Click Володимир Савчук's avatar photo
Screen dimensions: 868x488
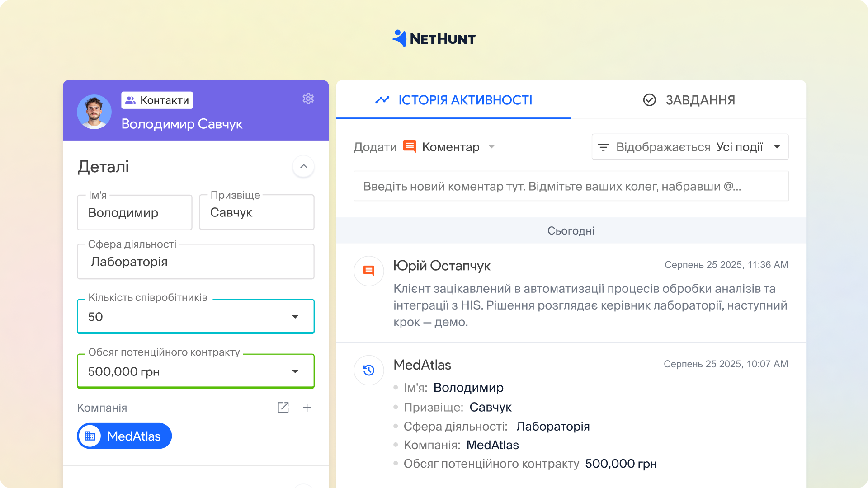[x=94, y=112]
